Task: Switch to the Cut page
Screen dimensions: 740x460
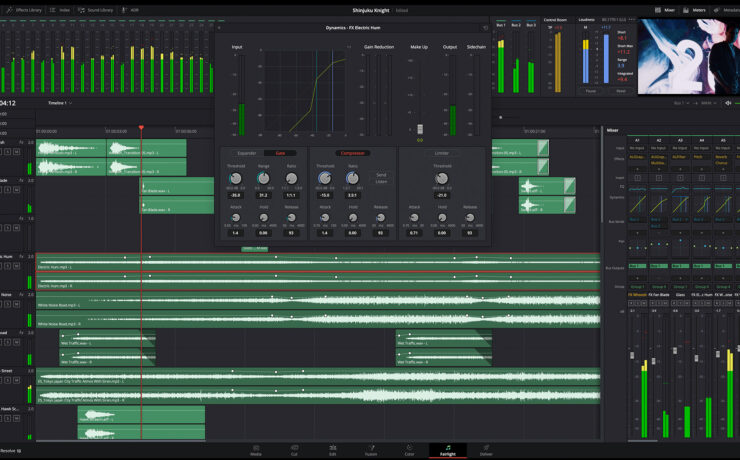Action: [294, 450]
